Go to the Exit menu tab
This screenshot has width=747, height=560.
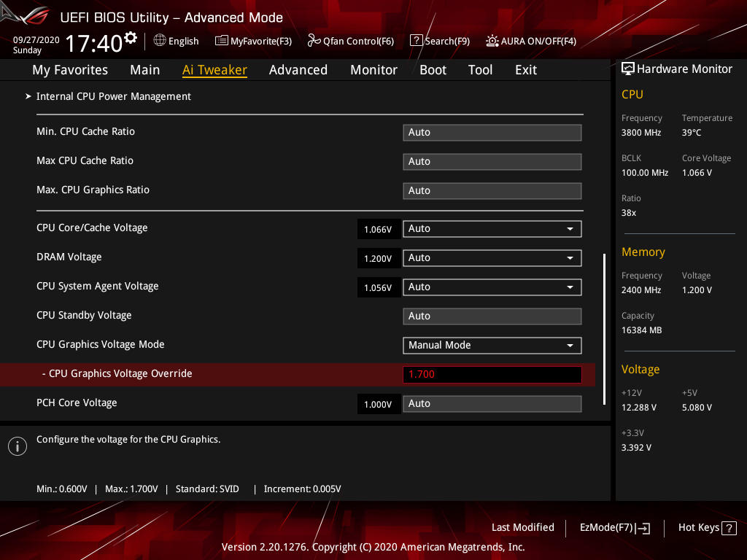(525, 70)
